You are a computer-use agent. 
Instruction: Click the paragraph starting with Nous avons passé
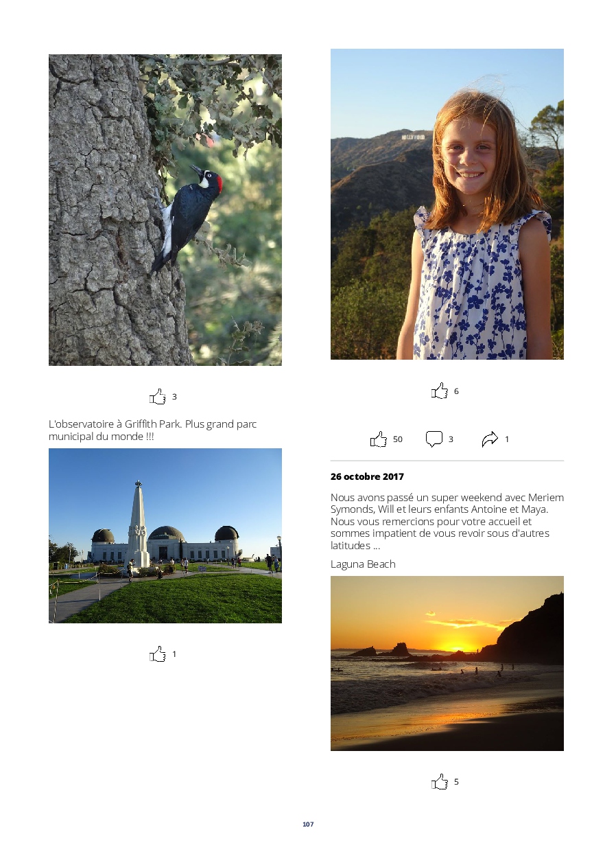pos(447,521)
